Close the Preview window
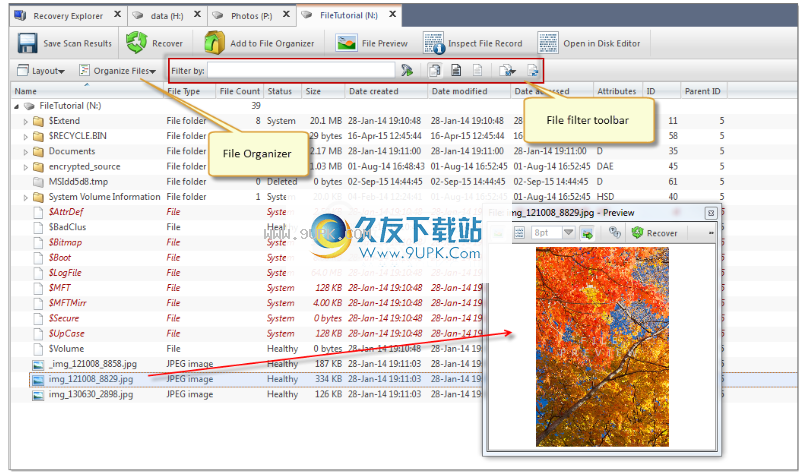This screenshot has width=799, height=473. click(711, 213)
